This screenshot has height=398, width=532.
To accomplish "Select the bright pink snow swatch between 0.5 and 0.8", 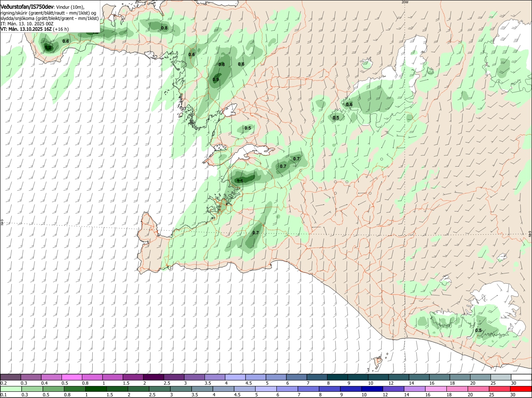I will click(x=71, y=377).
